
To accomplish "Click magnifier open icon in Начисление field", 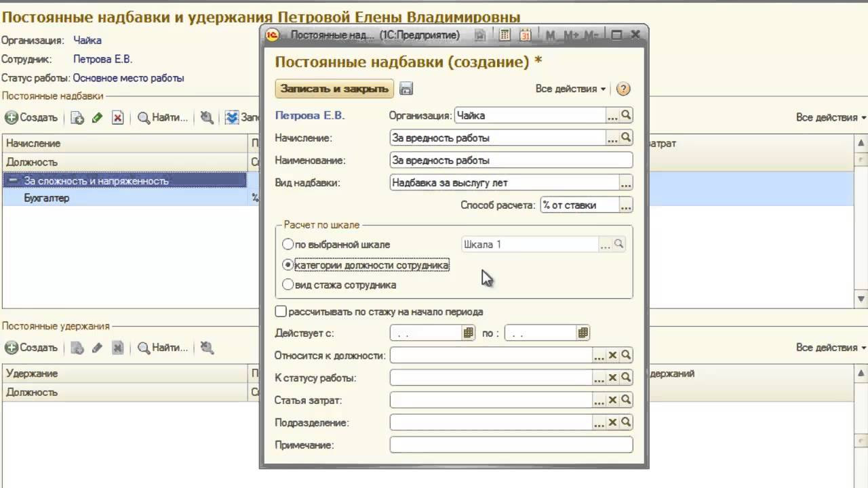I will (627, 138).
